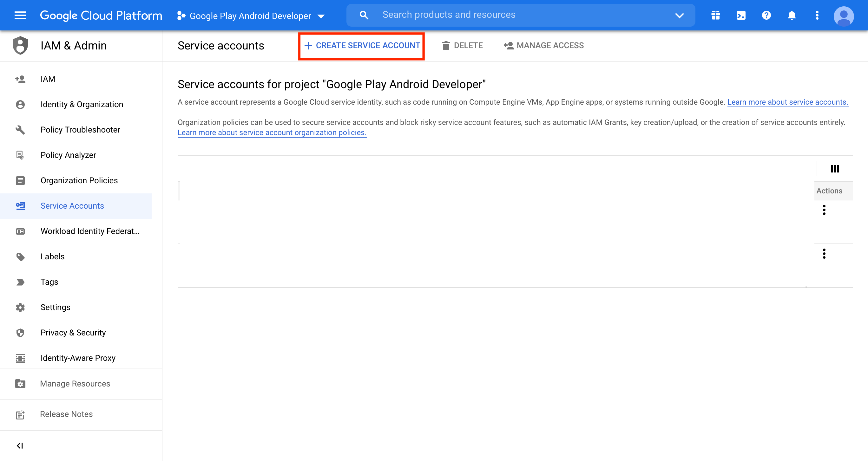The image size is (868, 461).
Task: Click the Policy Troubleshooter wrench icon
Action: 20,130
